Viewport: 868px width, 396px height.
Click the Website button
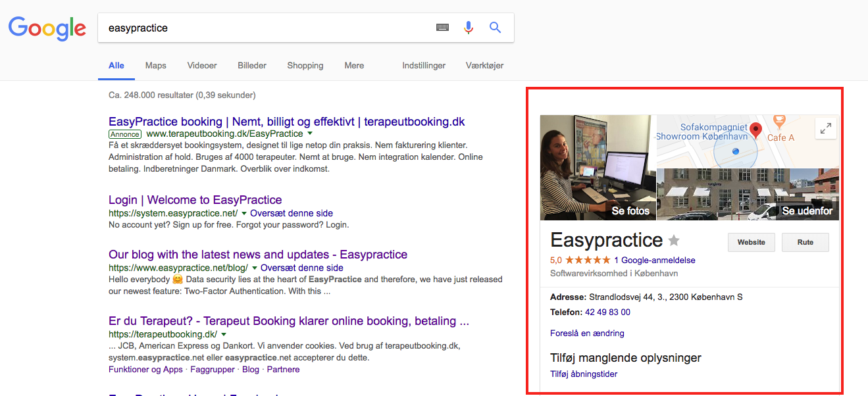751,242
